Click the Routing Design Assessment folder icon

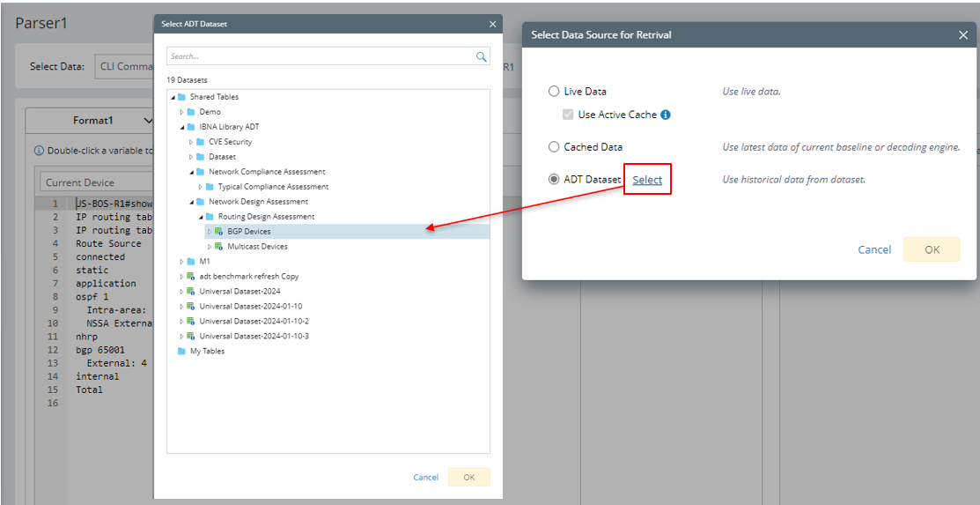tap(210, 217)
